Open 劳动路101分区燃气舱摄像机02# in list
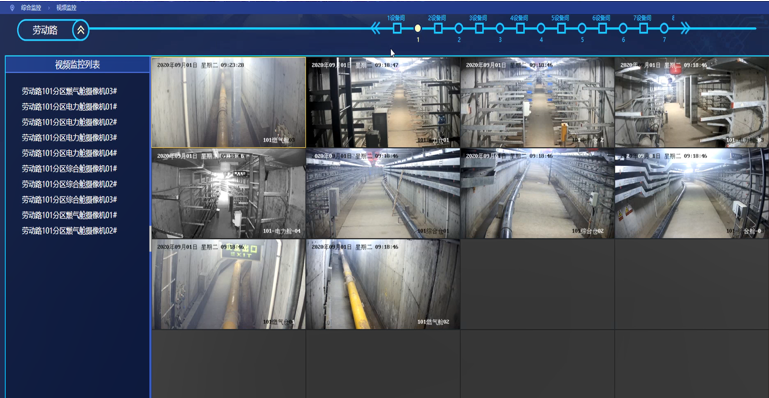This screenshot has width=769, height=398. pos(69,231)
